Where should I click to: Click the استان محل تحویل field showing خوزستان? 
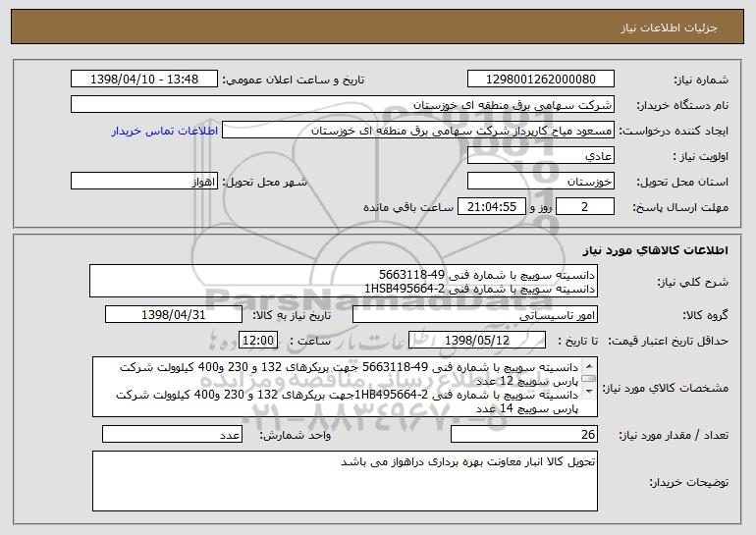pos(541,182)
